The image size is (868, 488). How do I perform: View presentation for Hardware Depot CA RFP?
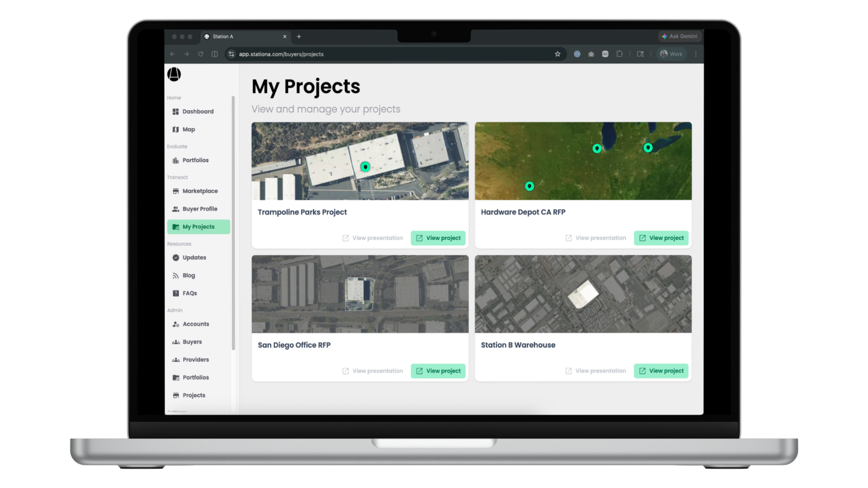point(595,238)
